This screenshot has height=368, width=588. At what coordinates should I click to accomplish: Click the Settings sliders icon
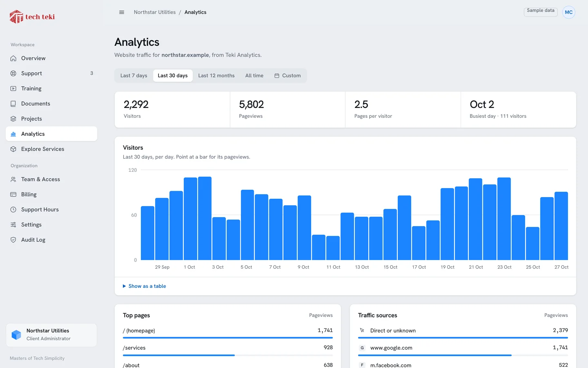tap(13, 225)
